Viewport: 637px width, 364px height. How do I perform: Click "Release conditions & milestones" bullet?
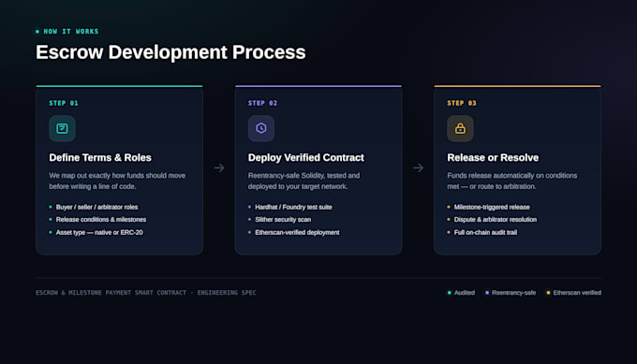pos(101,220)
